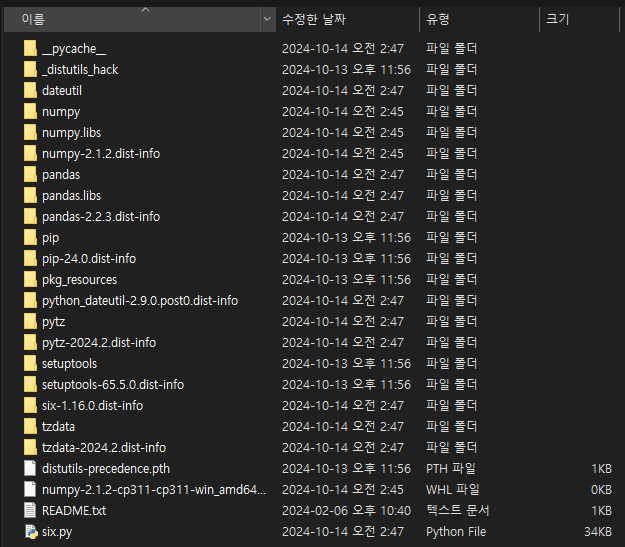Image resolution: width=625 pixels, height=547 pixels.
Task: Click README.txt date 2024-02-06 오후 10:40
Action: coord(346,511)
